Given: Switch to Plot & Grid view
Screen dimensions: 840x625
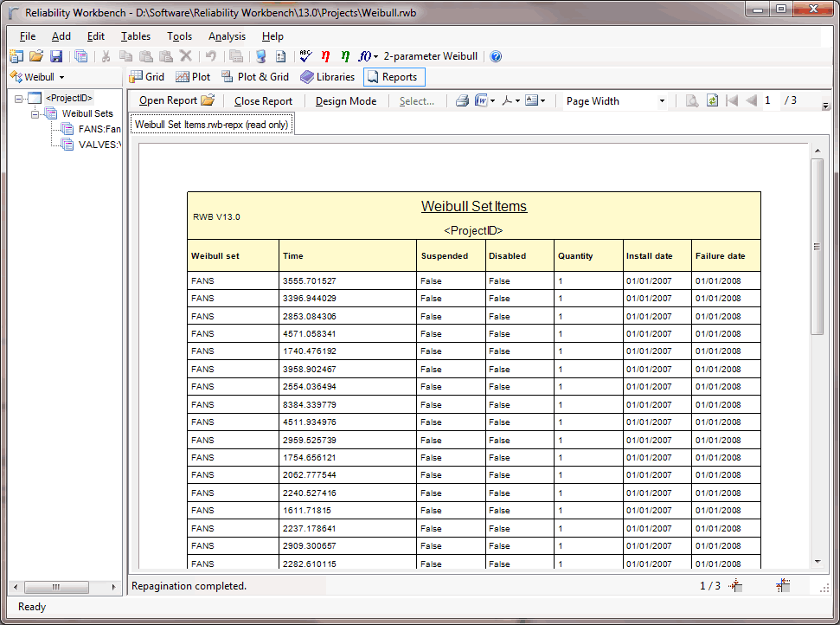Looking at the screenshot, I should [254, 77].
